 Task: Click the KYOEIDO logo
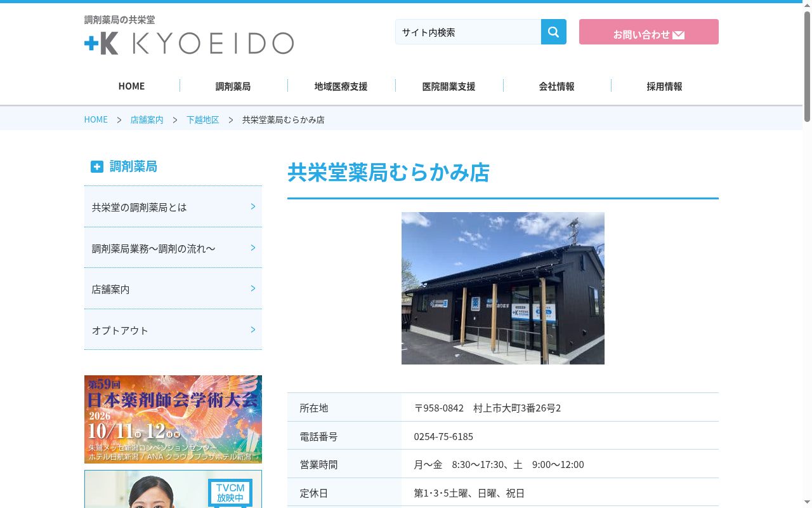tap(189, 43)
